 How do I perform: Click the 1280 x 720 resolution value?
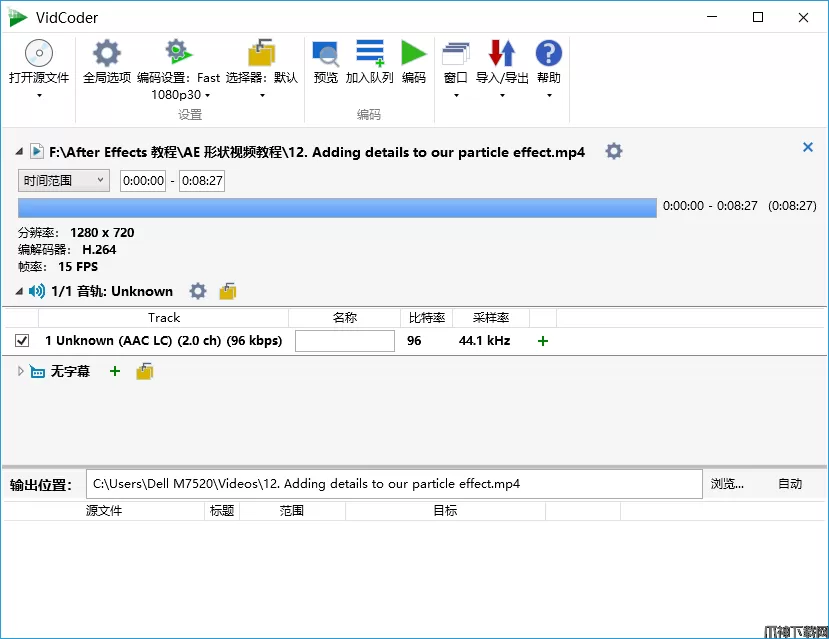(102, 233)
